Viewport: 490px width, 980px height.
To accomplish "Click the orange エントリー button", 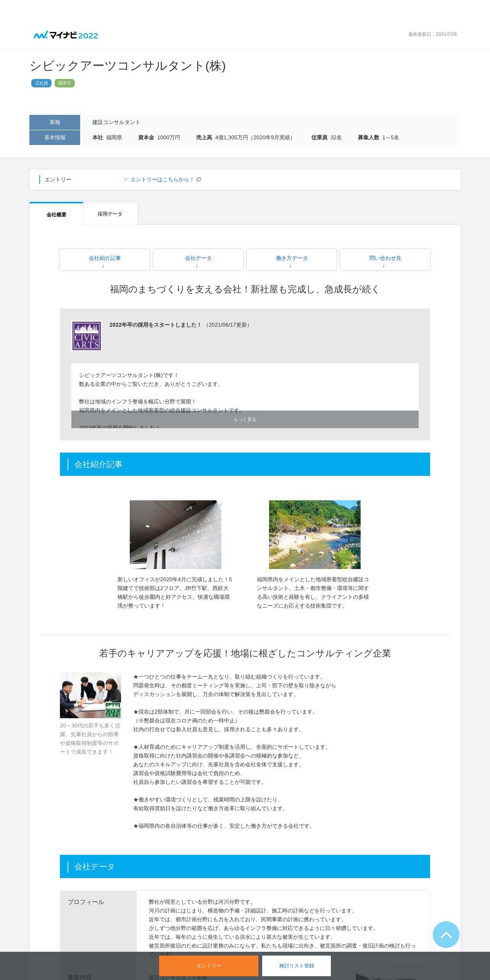I will (209, 966).
